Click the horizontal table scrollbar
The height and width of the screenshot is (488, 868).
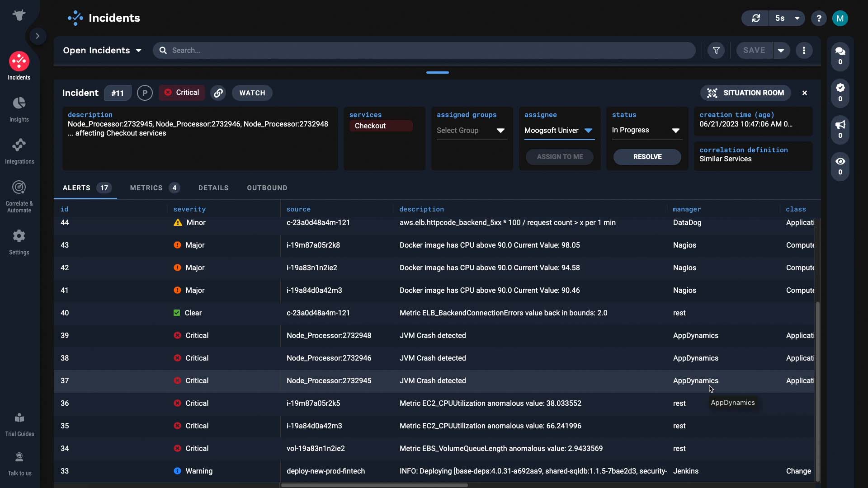click(374, 485)
